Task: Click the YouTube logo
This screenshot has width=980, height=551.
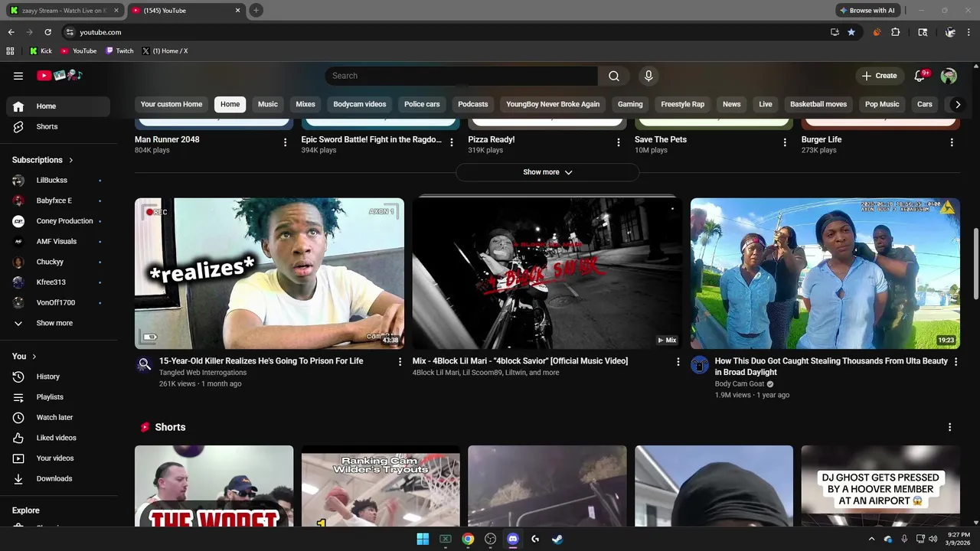Action: [60, 75]
